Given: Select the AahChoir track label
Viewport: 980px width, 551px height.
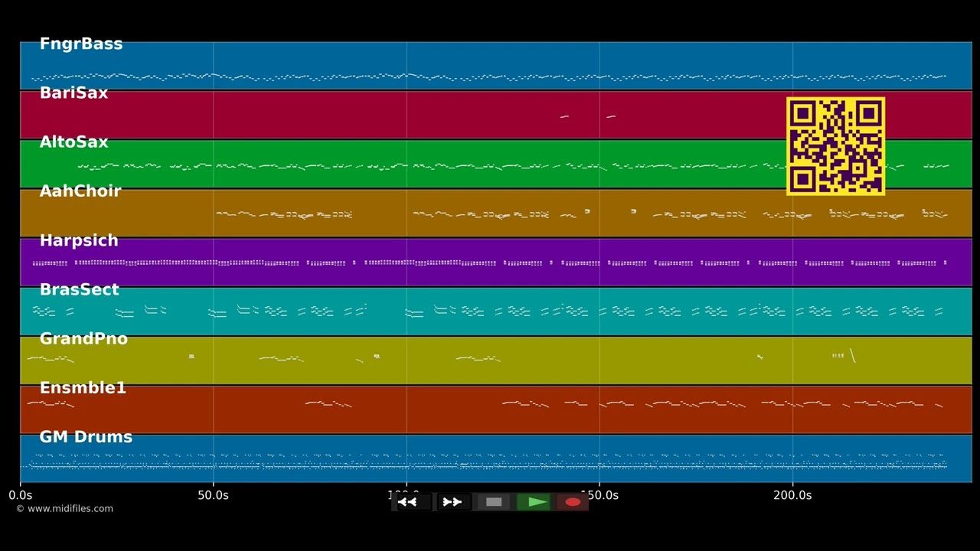Looking at the screenshot, I should 80,191.
